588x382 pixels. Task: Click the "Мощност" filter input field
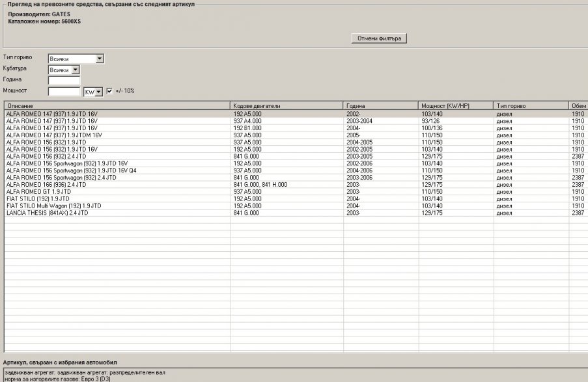click(64, 92)
